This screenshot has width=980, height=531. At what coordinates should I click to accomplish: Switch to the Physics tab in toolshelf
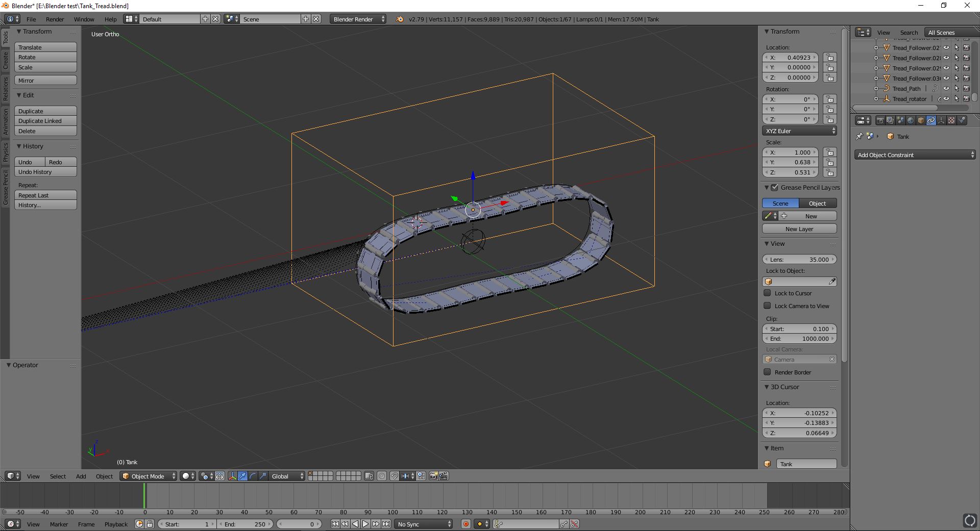[x=6, y=152]
